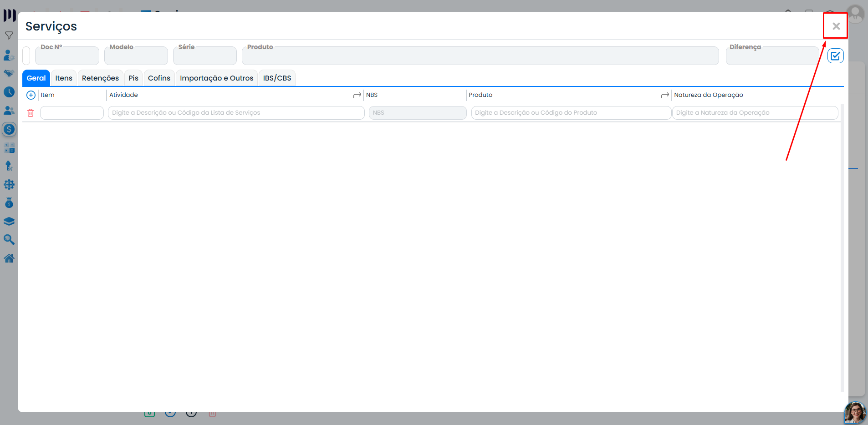Open the people group icon in sidebar
Image resolution: width=868 pixels, height=425 pixels.
click(9, 111)
